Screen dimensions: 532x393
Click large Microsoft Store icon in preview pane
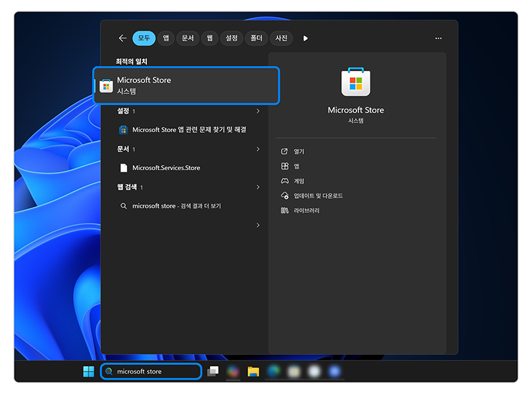click(356, 82)
